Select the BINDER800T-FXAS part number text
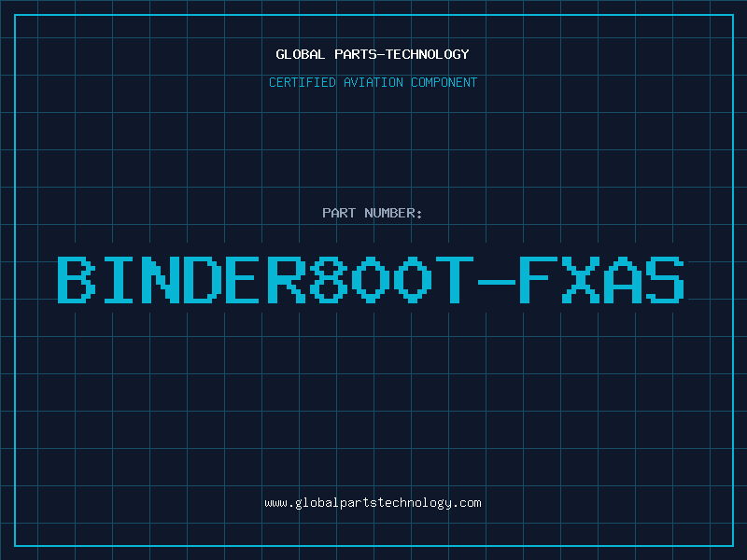 373,279
